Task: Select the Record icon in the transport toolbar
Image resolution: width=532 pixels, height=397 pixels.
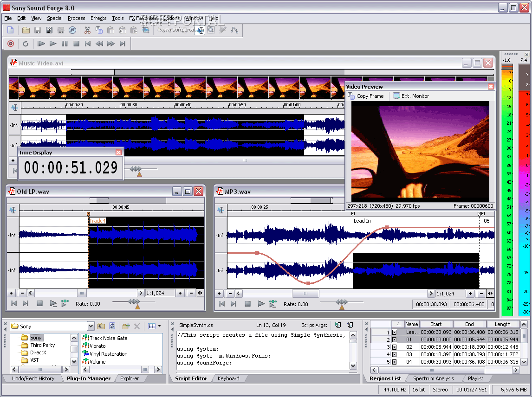Action: [10, 44]
